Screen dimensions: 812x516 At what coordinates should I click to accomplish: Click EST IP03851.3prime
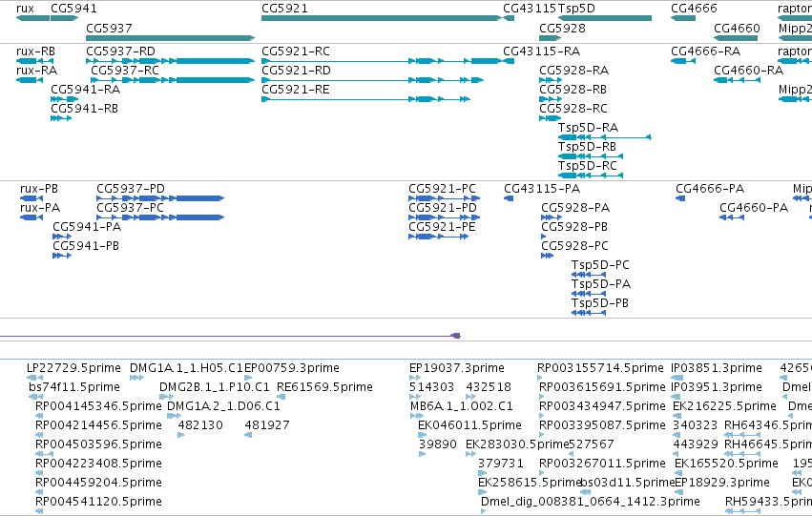(677, 378)
